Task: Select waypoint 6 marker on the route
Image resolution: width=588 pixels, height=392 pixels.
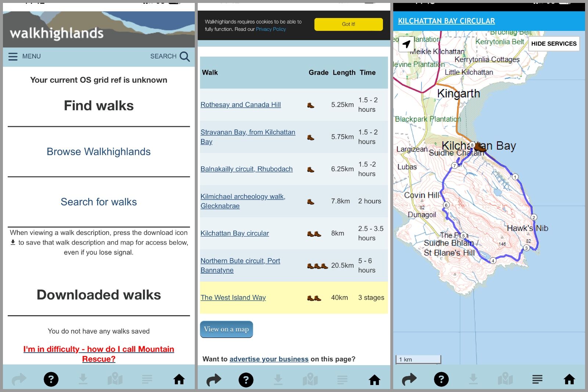Action: click(446, 205)
